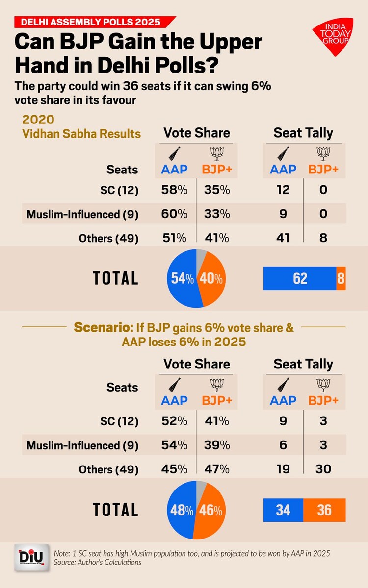Click BJP lotus icon in Scenario Vote Share
368x588 pixels.
(216, 384)
